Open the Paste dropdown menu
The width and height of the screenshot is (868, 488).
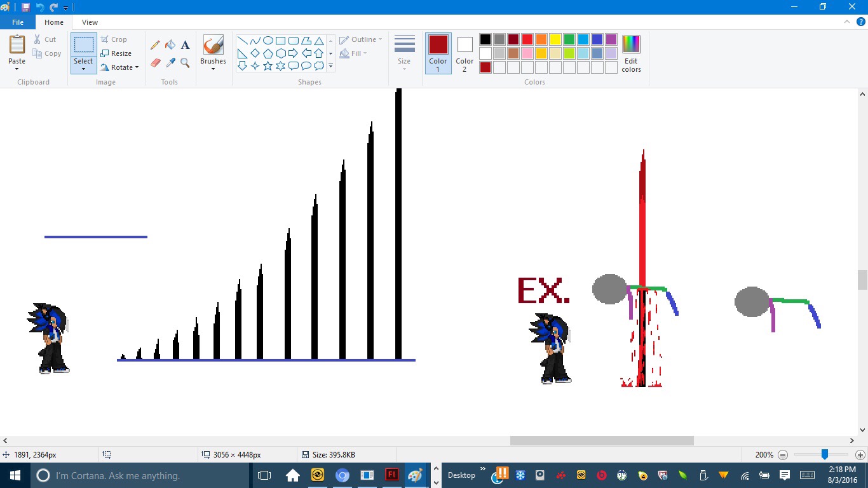[x=17, y=69]
